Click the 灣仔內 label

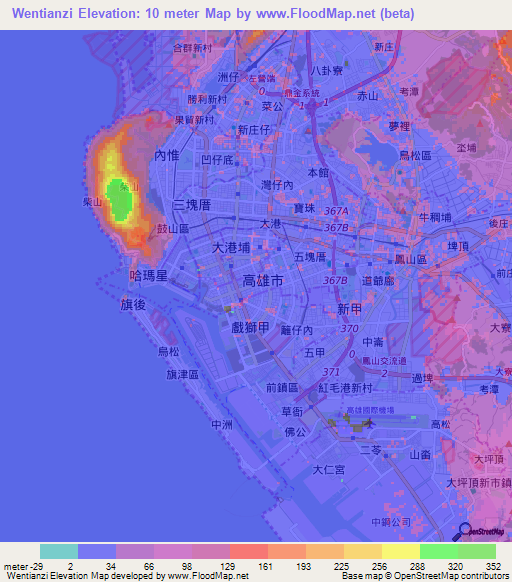[277, 185]
